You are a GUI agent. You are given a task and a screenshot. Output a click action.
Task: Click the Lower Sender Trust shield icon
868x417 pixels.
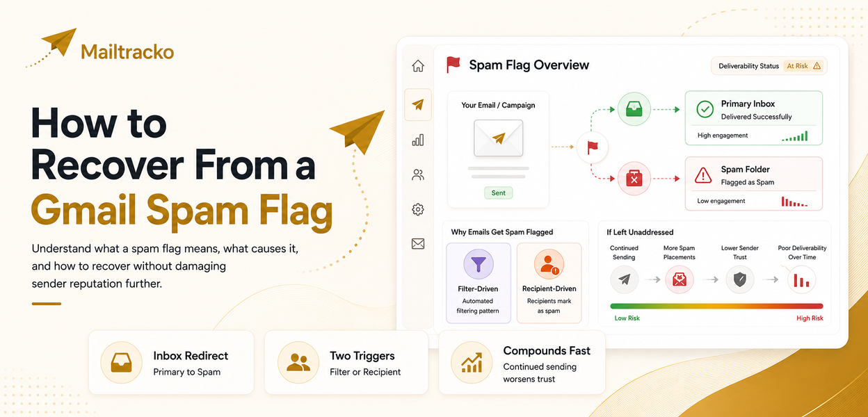[x=739, y=280]
